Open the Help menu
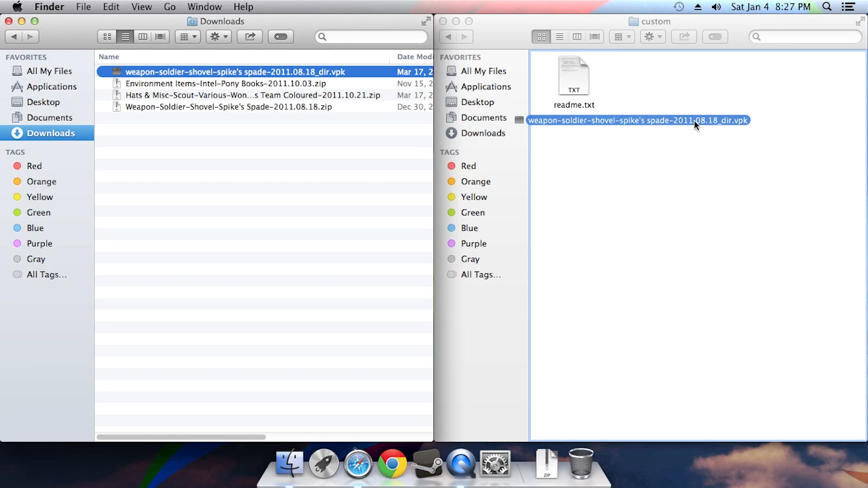The image size is (868, 488). pyautogui.click(x=243, y=7)
